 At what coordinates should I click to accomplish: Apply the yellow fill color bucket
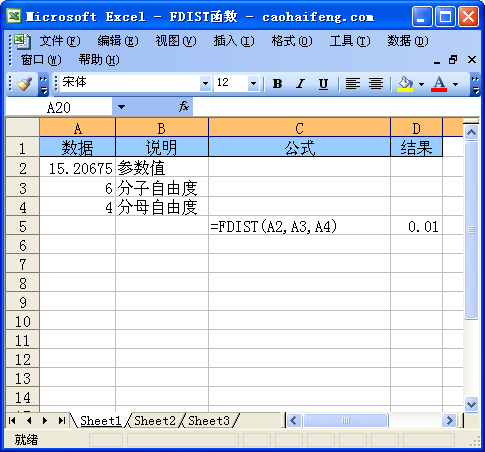pos(405,84)
